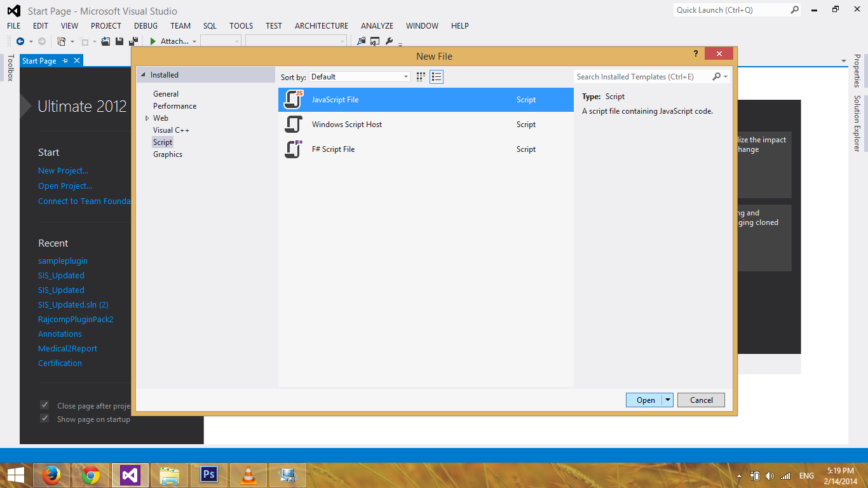Click the search magnifier in template search box
868x488 pixels.
point(717,77)
